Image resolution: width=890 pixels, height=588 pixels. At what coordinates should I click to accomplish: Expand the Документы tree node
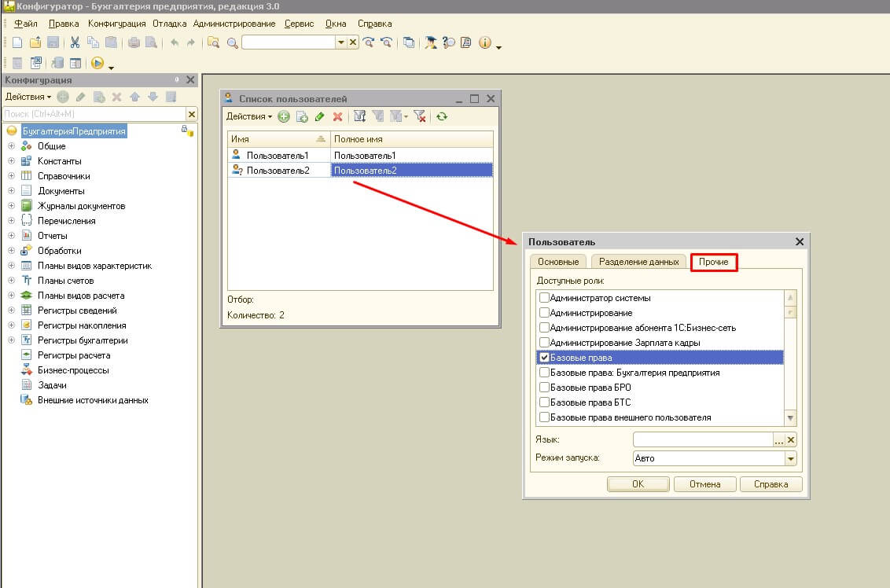pyautogui.click(x=11, y=191)
